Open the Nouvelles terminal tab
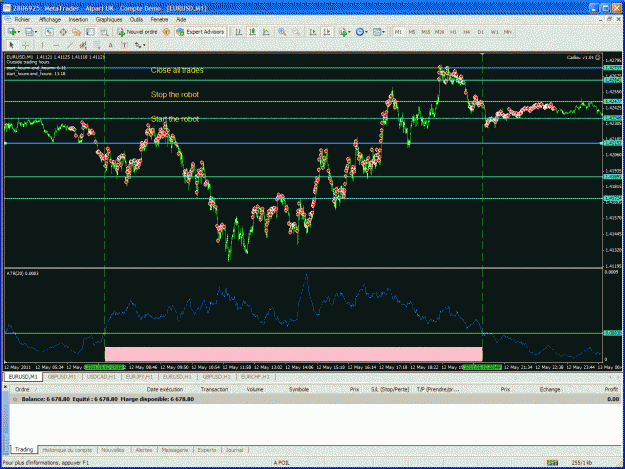Screen dimensions: 625x469 [x=113, y=450]
